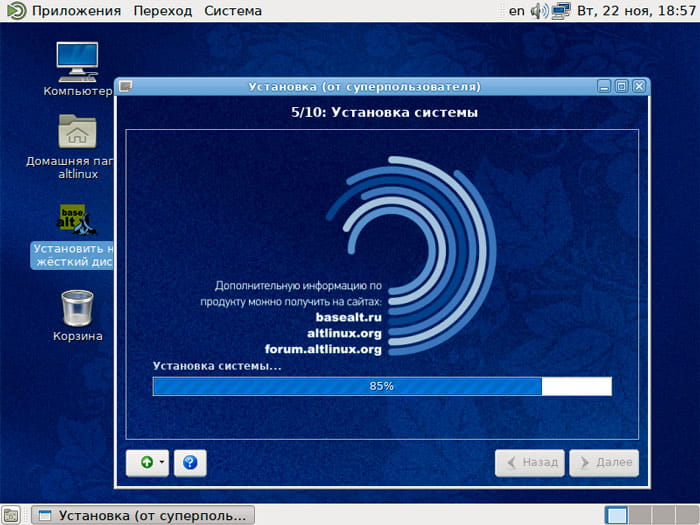This screenshot has width=700, height=525.
Task: Click the network connection tray icon
Action: click(561, 11)
